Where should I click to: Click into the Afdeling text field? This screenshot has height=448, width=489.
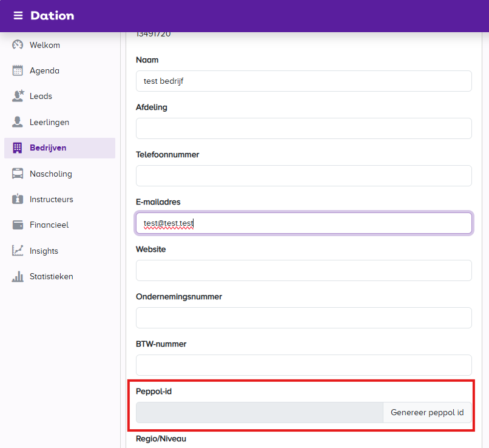303,128
